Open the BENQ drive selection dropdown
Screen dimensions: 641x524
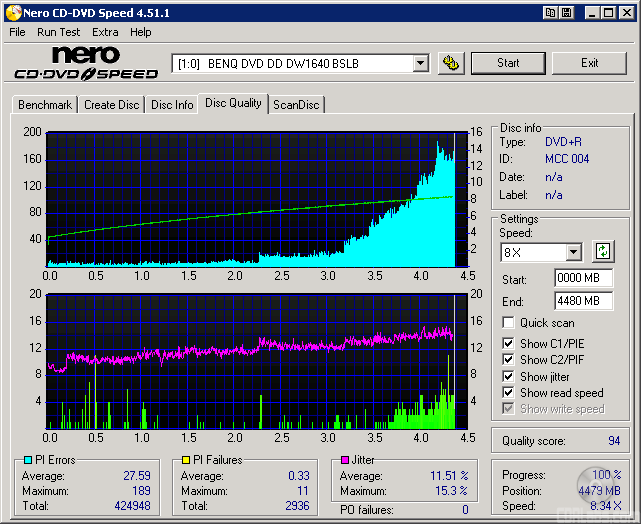coord(420,64)
